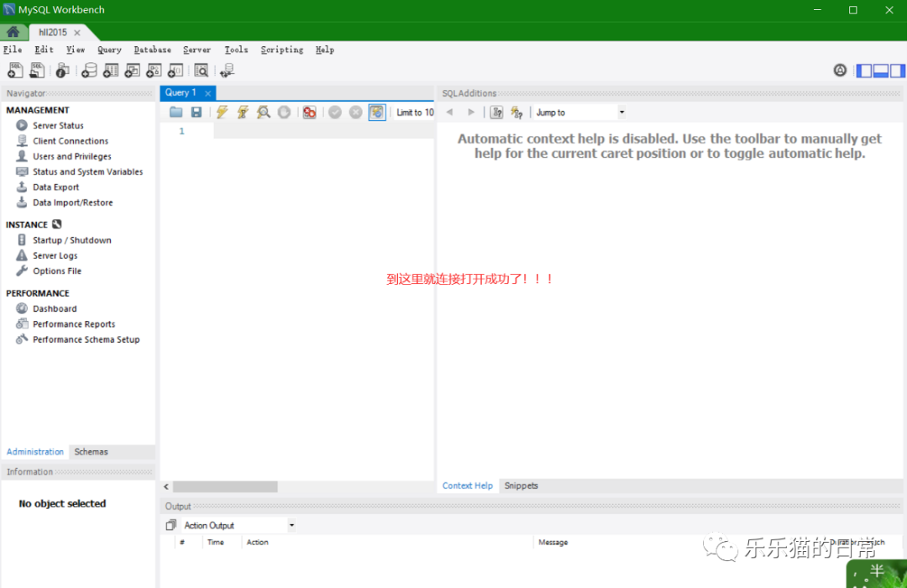The width and height of the screenshot is (907, 588).
Task: Create new table toolbar icon
Action: pos(111,71)
